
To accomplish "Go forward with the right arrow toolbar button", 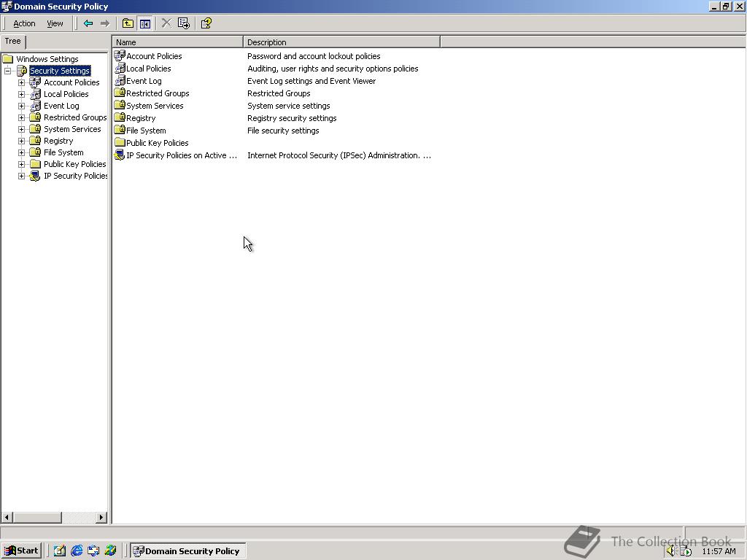I will pos(105,23).
